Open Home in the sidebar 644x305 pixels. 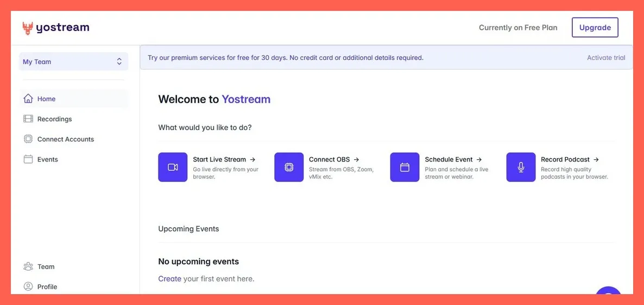click(x=73, y=98)
